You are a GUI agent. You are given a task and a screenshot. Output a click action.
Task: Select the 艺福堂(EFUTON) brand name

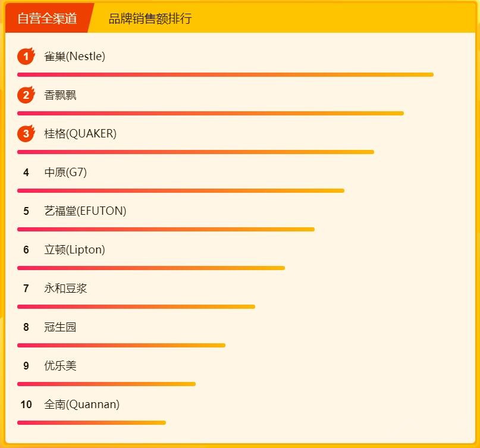point(85,211)
